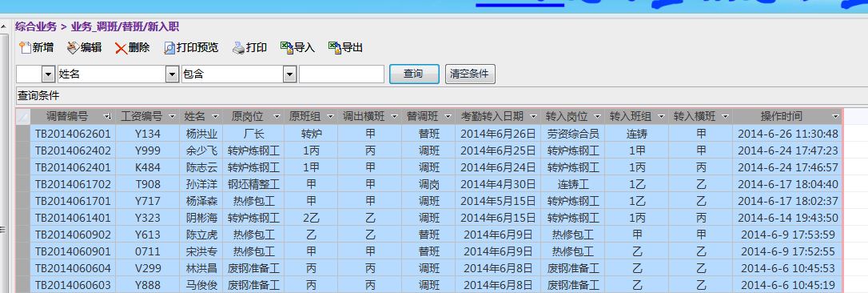Click the 查询 button
This screenshot has width=868, height=293.
pos(414,74)
